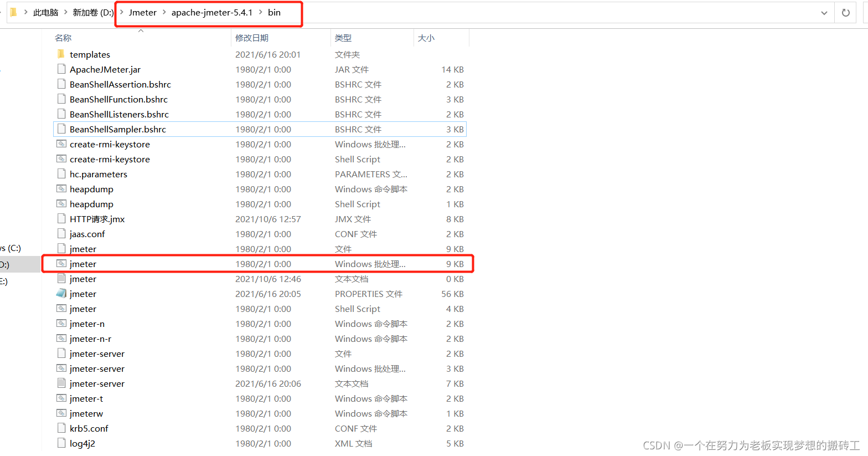The width and height of the screenshot is (868, 456).
Task: Click the jaas.conf file icon
Action: pos(61,234)
